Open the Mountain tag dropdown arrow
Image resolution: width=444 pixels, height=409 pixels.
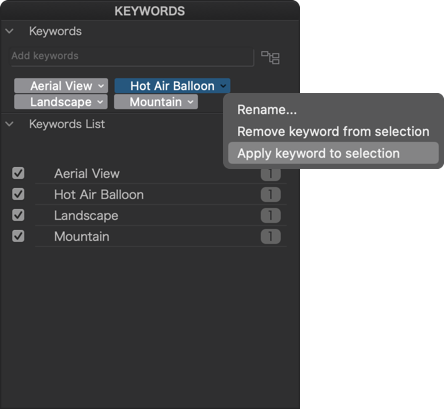[190, 102]
